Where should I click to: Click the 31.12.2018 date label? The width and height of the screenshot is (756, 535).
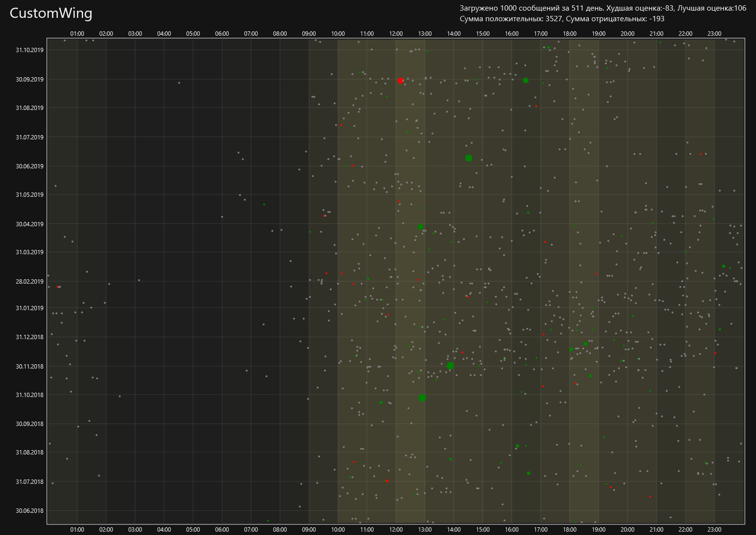pyautogui.click(x=29, y=337)
